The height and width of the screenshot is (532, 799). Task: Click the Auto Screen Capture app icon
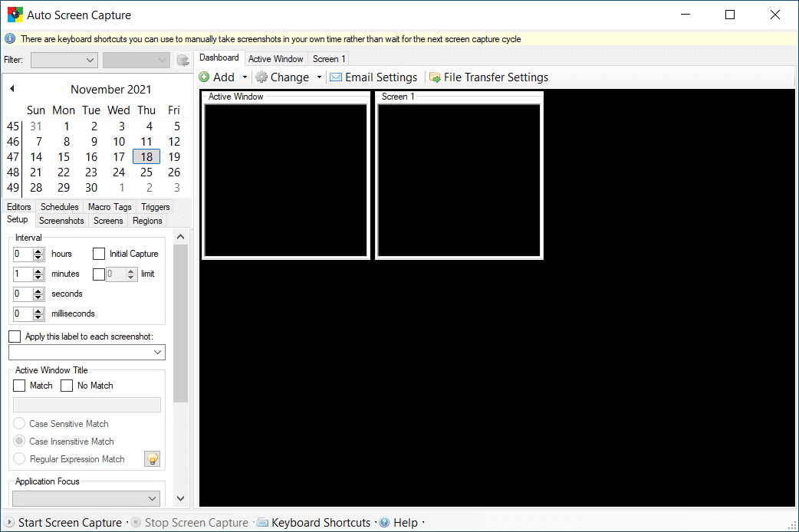click(x=15, y=15)
